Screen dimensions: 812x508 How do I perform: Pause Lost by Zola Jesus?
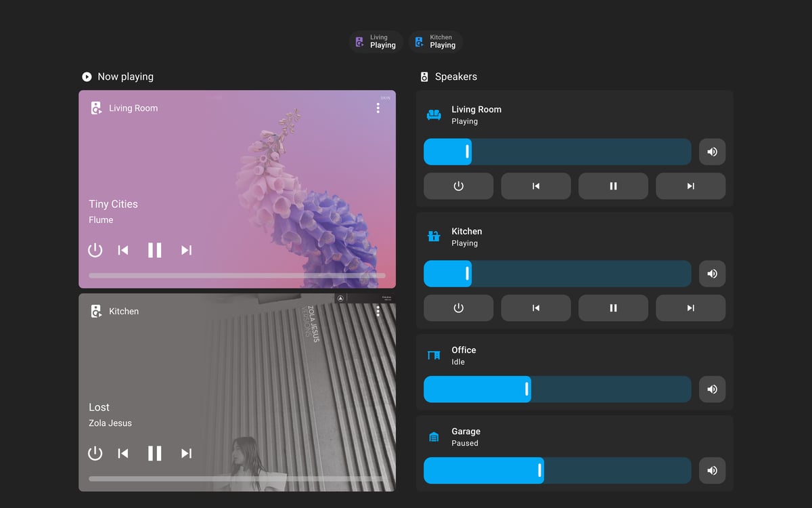coord(155,453)
